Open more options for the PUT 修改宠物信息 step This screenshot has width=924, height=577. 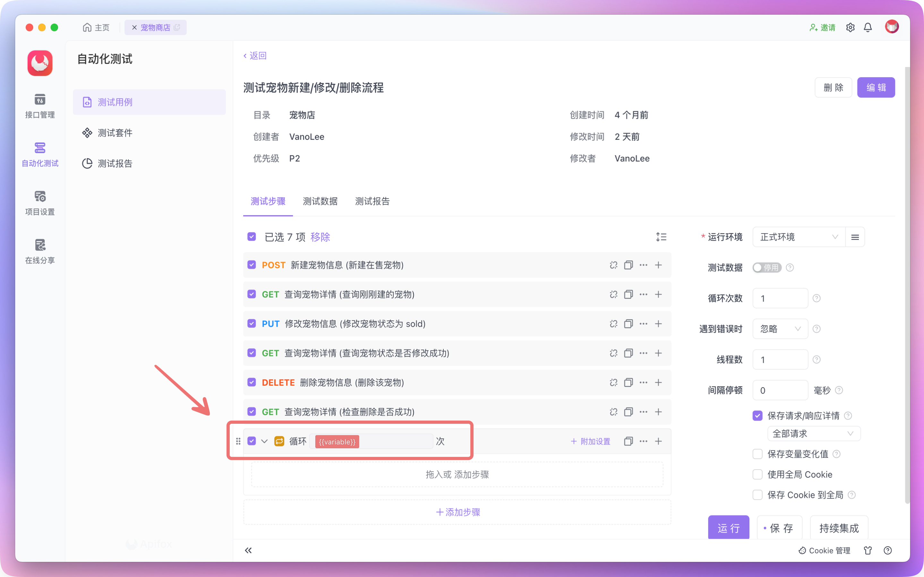tap(643, 324)
